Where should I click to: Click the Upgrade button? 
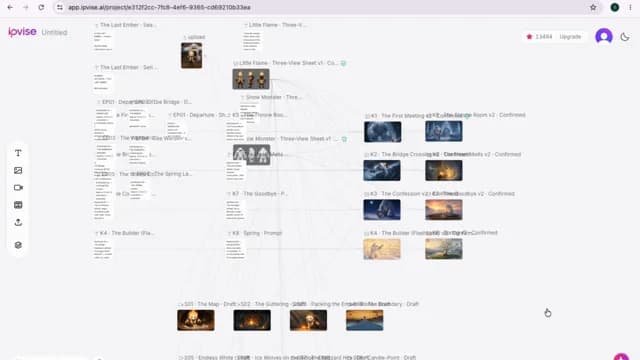point(570,37)
